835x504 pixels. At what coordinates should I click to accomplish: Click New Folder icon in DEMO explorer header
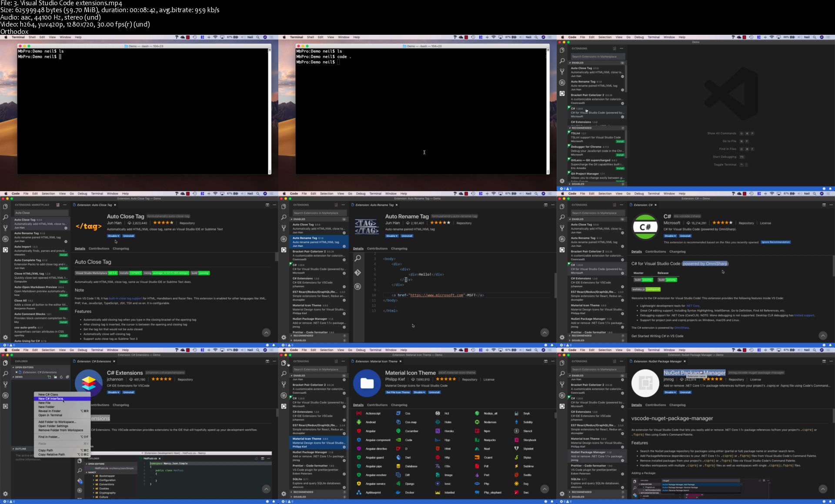55,377
